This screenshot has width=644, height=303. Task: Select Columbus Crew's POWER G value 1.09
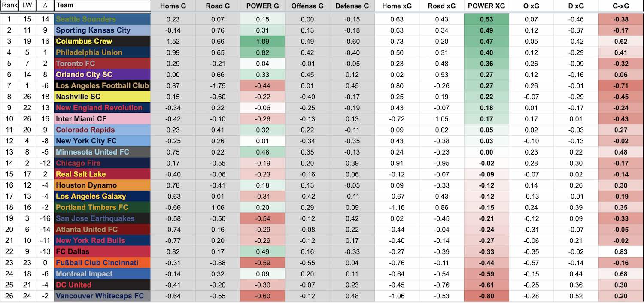click(x=262, y=42)
